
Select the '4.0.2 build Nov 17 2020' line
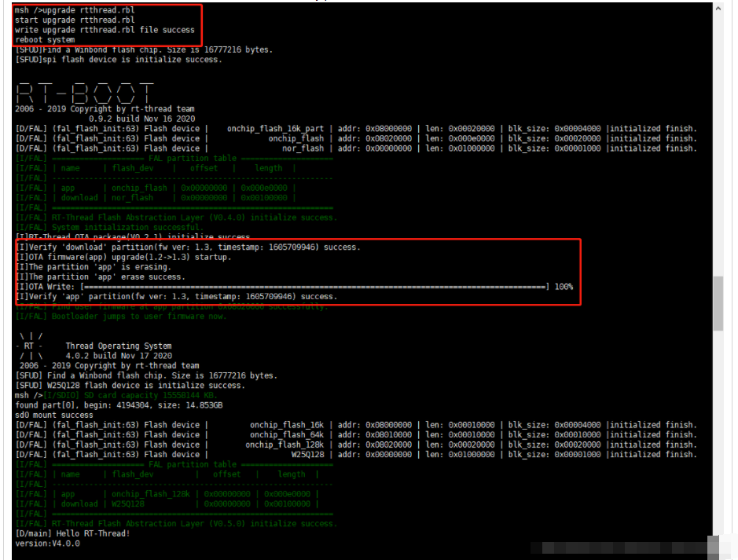pyautogui.click(x=119, y=356)
